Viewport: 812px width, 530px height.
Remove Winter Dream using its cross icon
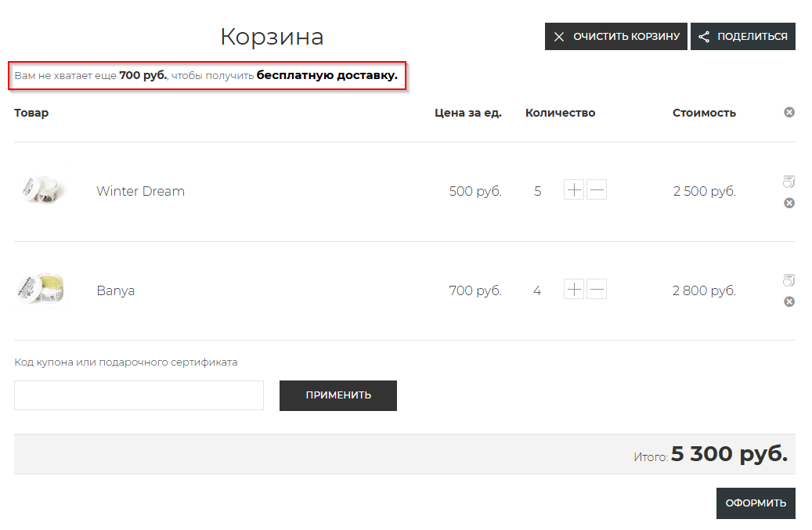pyautogui.click(x=789, y=203)
